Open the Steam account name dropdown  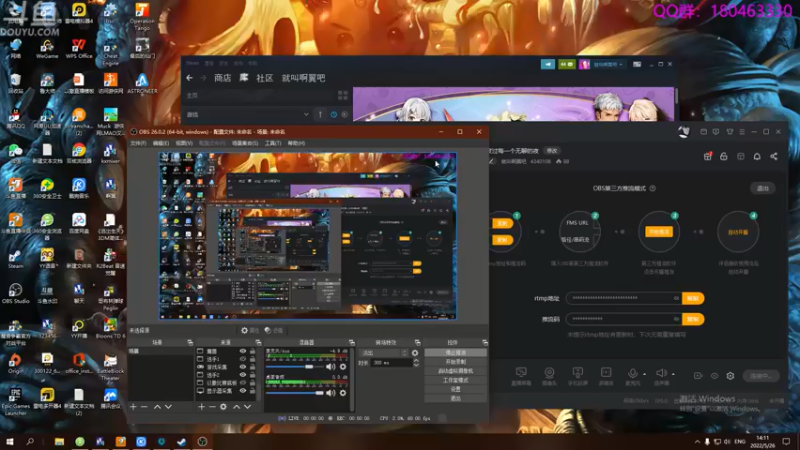606,64
